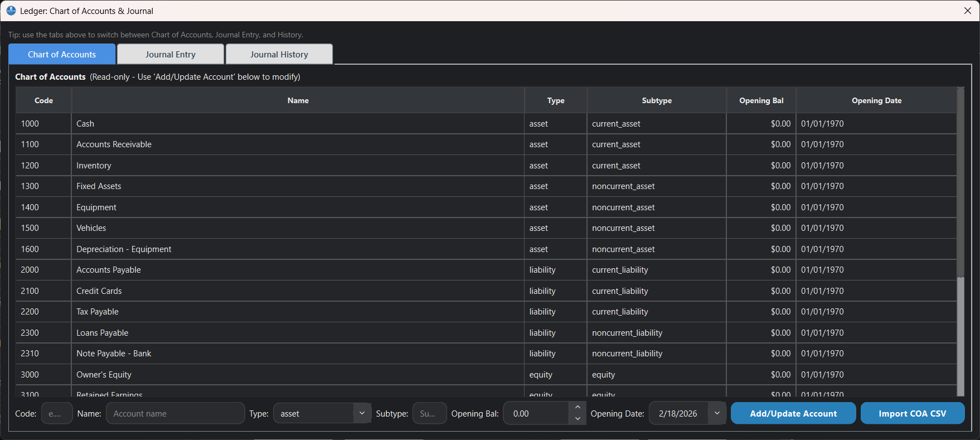Click into the Code input field

(57, 413)
